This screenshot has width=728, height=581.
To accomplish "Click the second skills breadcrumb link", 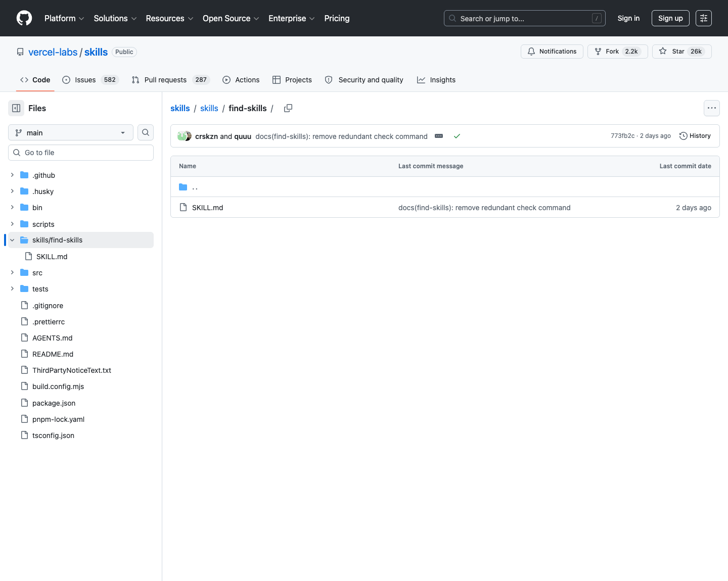I will click(x=209, y=108).
